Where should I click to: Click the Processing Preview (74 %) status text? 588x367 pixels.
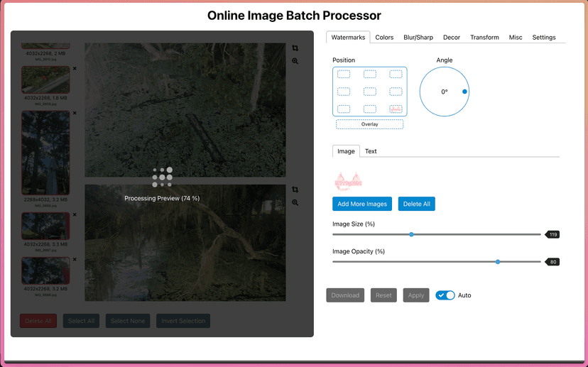(162, 198)
